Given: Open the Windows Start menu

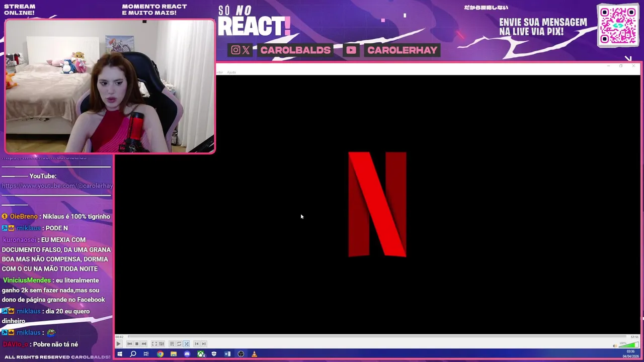Looking at the screenshot, I should coord(120,354).
